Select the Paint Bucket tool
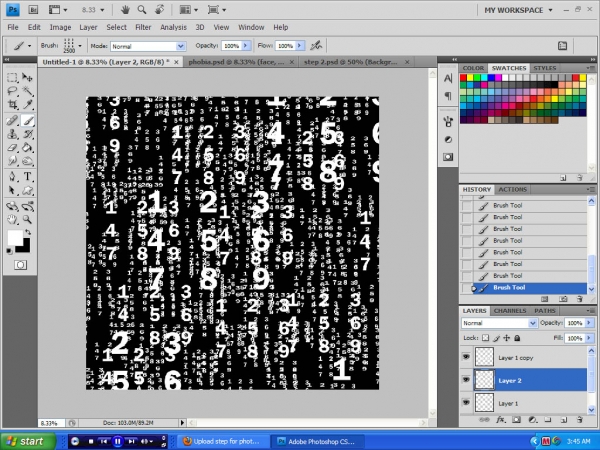The image size is (600, 450). pyautogui.click(x=28, y=147)
